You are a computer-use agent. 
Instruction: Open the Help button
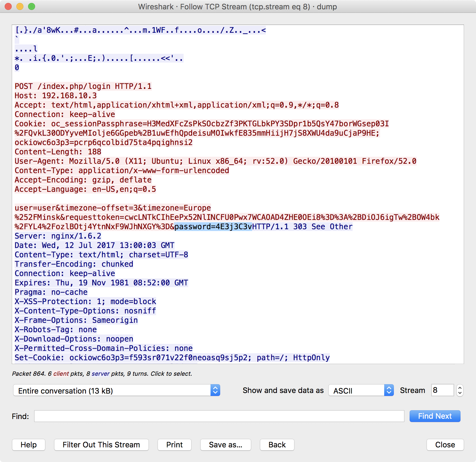(x=29, y=445)
